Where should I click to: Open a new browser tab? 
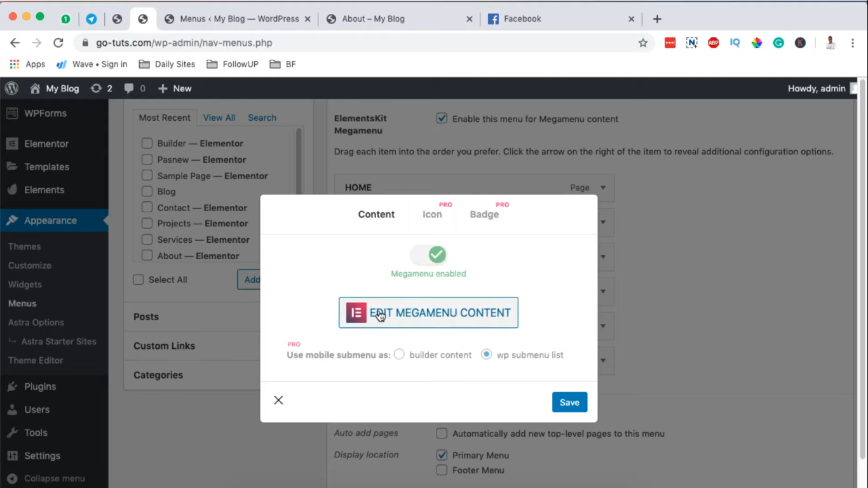click(657, 19)
